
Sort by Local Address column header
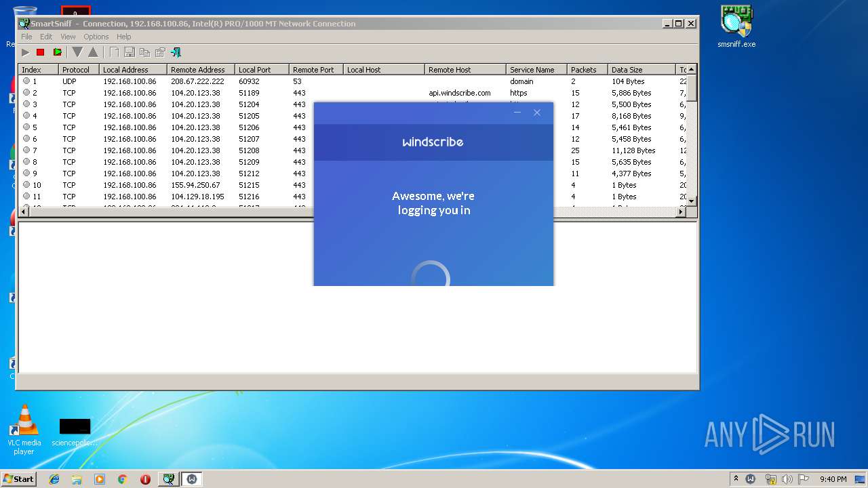(134, 70)
